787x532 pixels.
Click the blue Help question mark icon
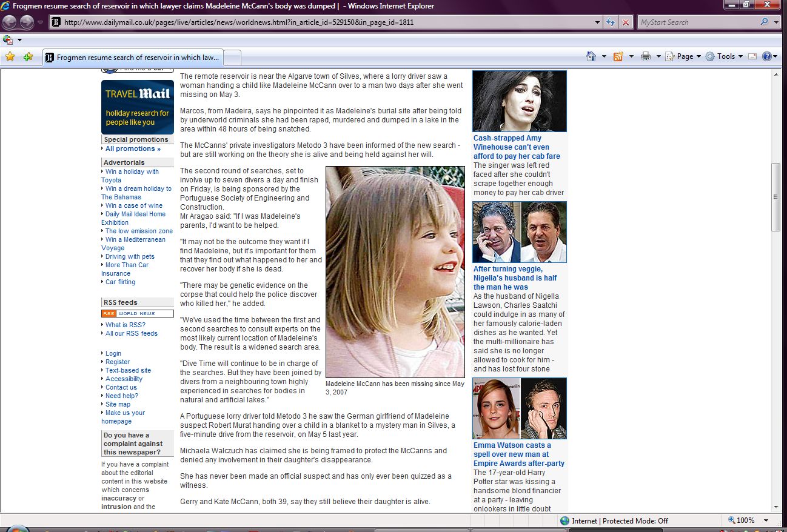766,56
